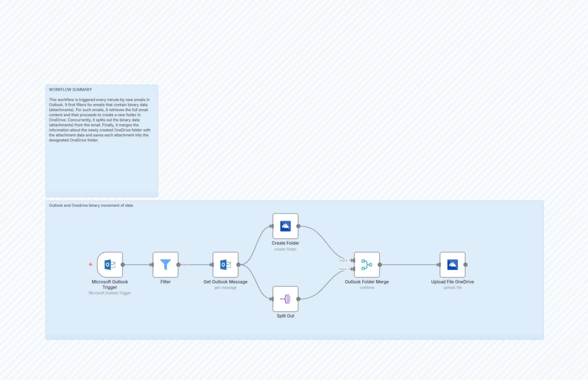Click the Upload File OneDrive node title
Screen dimensions: 588x380
tap(453, 282)
